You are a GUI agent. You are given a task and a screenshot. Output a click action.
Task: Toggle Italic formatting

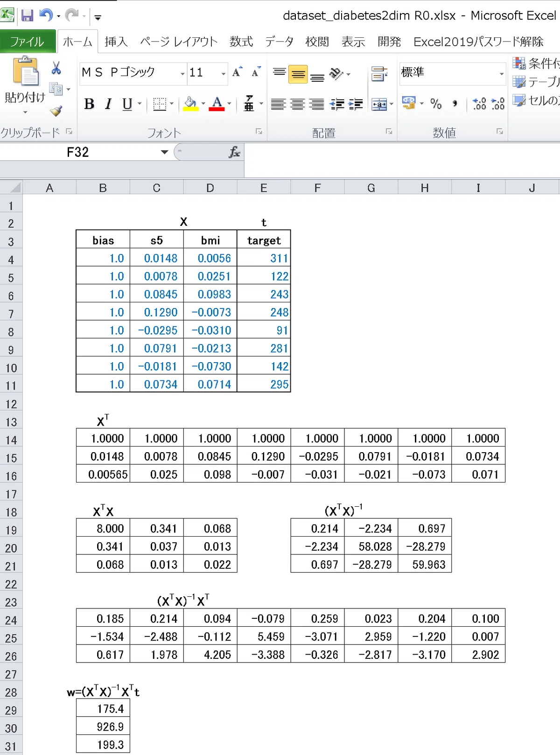(x=108, y=104)
